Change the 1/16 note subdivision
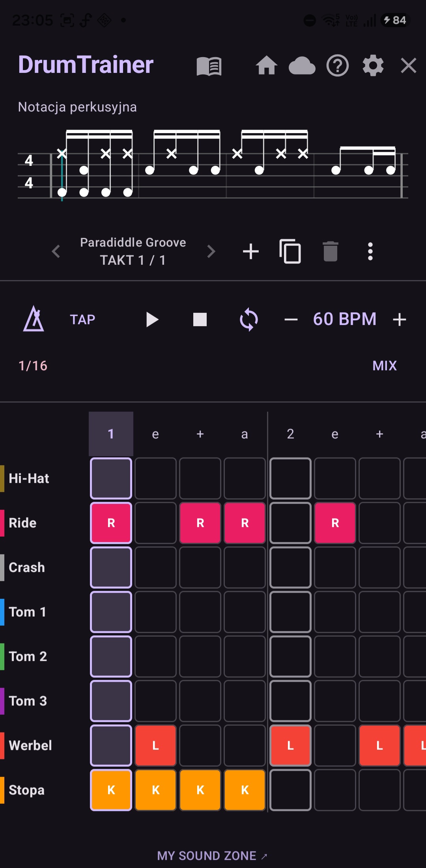The width and height of the screenshot is (426, 868). point(33,366)
